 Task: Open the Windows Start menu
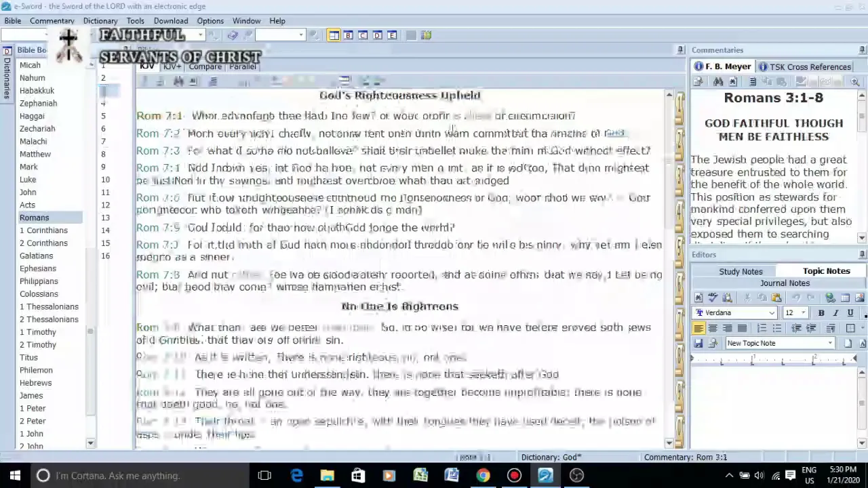15,475
